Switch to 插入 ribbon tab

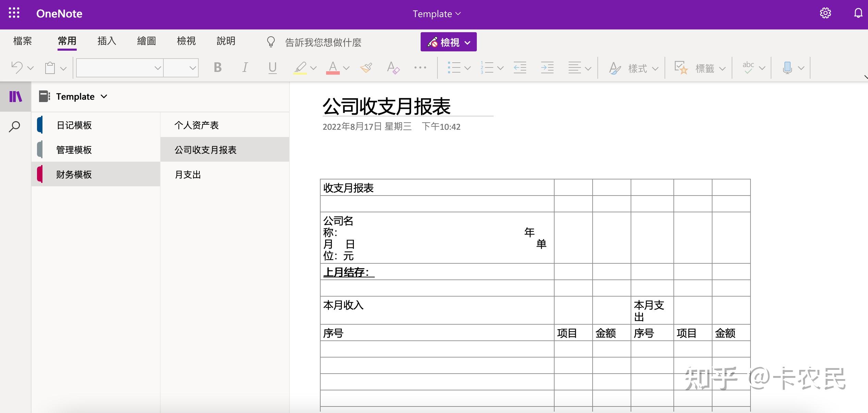107,41
